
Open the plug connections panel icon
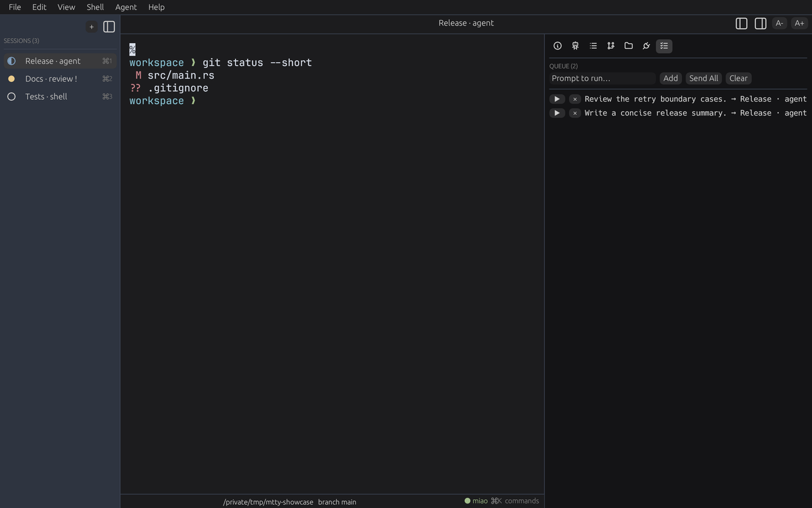(646, 46)
